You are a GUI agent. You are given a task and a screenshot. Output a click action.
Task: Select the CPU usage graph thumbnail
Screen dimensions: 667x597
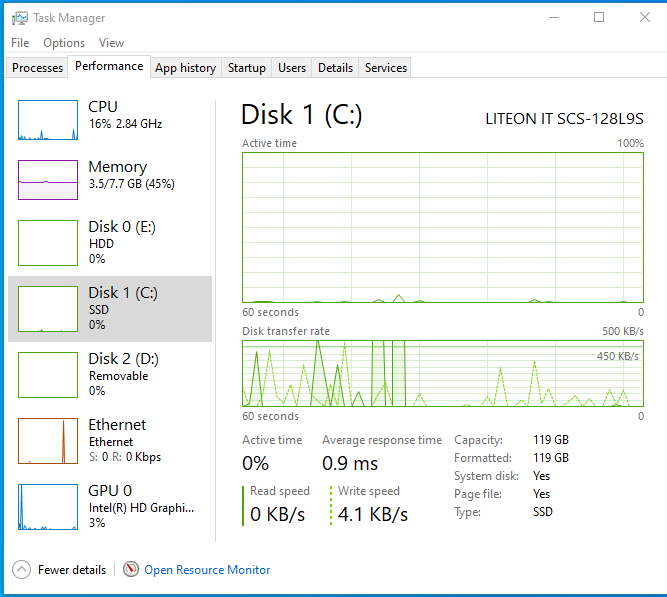coord(48,120)
